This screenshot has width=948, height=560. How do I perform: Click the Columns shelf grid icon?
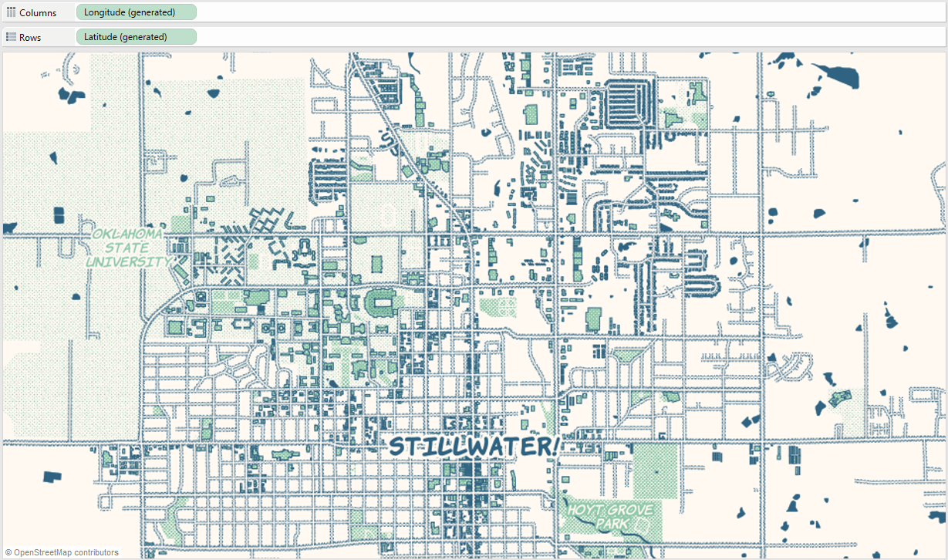pos(11,12)
